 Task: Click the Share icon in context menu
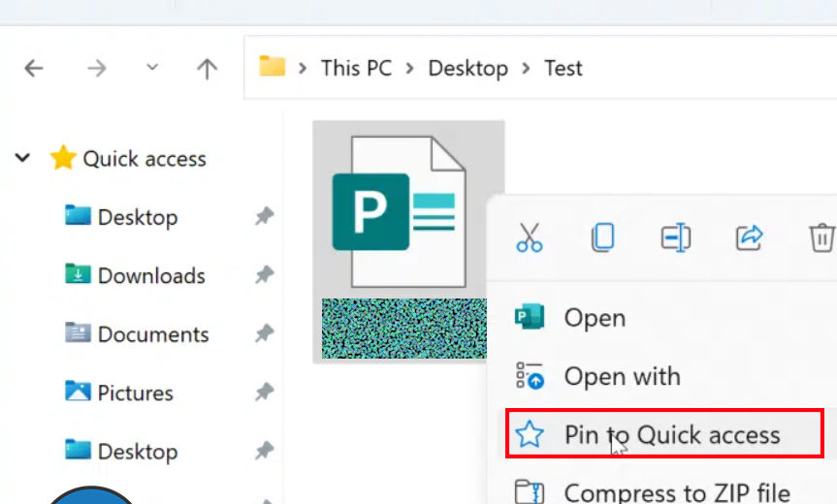(750, 237)
